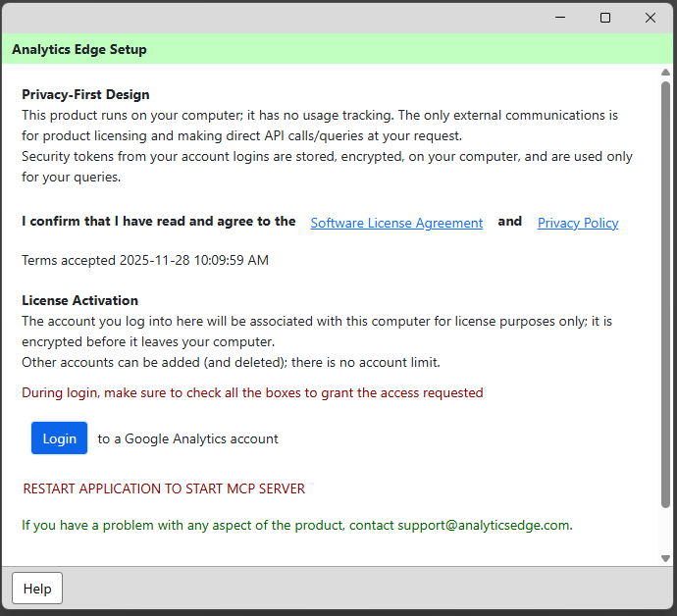Click the scrollbar down arrow
The width and height of the screenshot is (677, 616).
click(x=666, y=557)
